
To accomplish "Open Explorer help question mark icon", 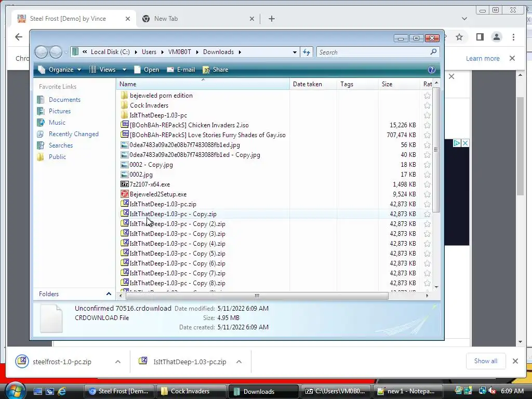I will [431, 70].
